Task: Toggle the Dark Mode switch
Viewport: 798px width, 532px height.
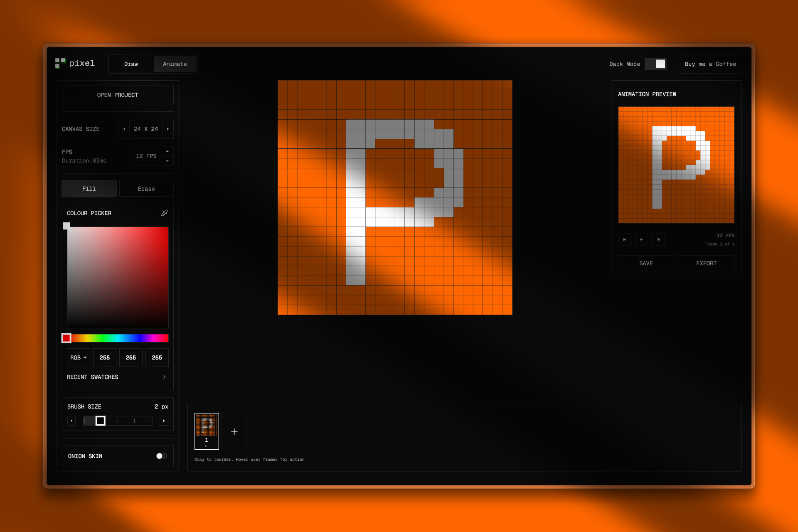Action: (655, 64)
